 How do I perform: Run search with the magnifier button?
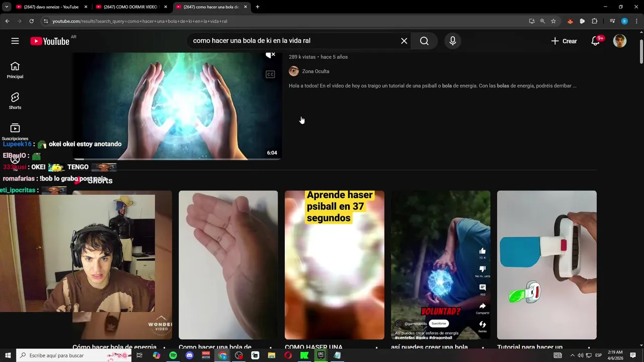pos(424,41)
